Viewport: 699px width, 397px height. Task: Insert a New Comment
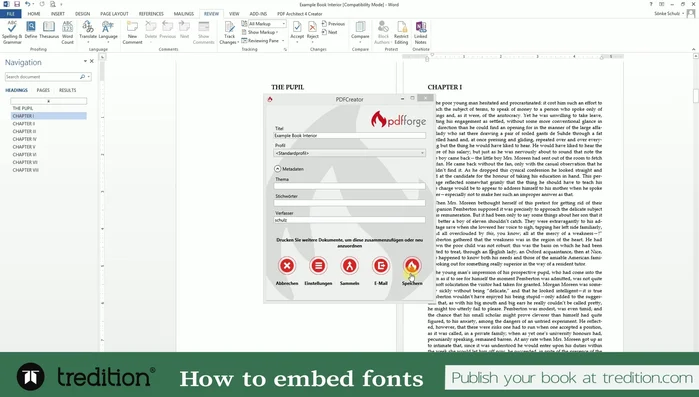(x=132, y=32)
